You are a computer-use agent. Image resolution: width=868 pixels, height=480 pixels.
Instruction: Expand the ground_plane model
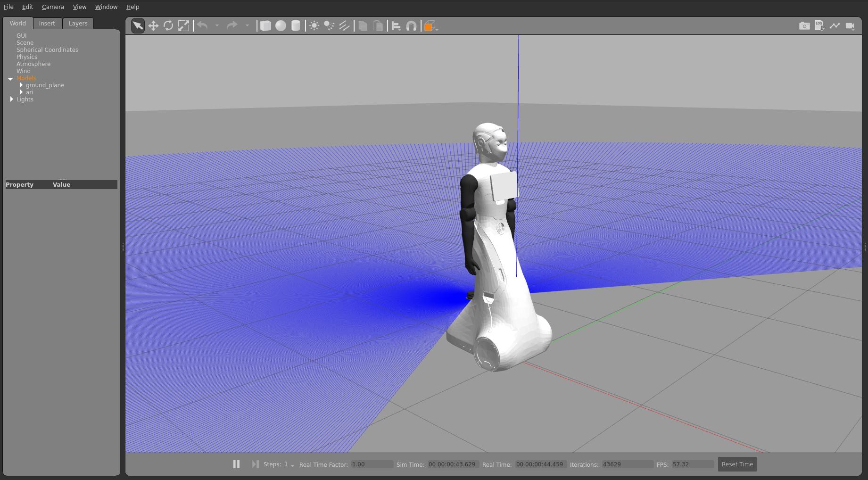point(21,85)
